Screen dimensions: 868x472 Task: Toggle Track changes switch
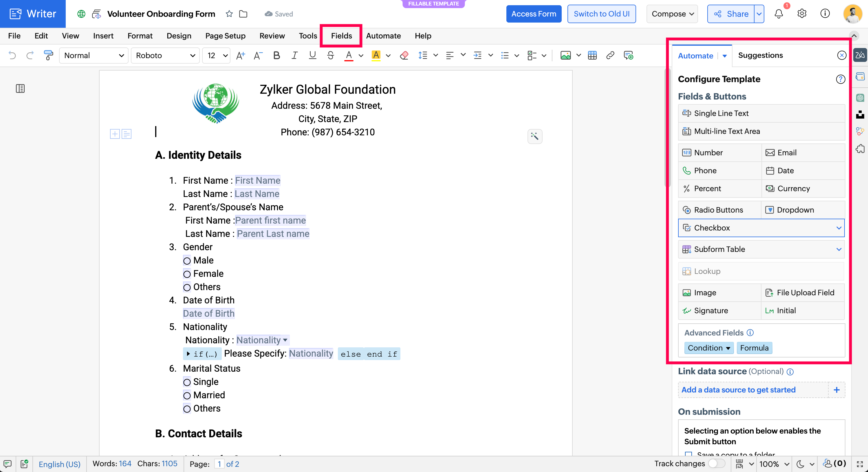(x=716, y=464)
